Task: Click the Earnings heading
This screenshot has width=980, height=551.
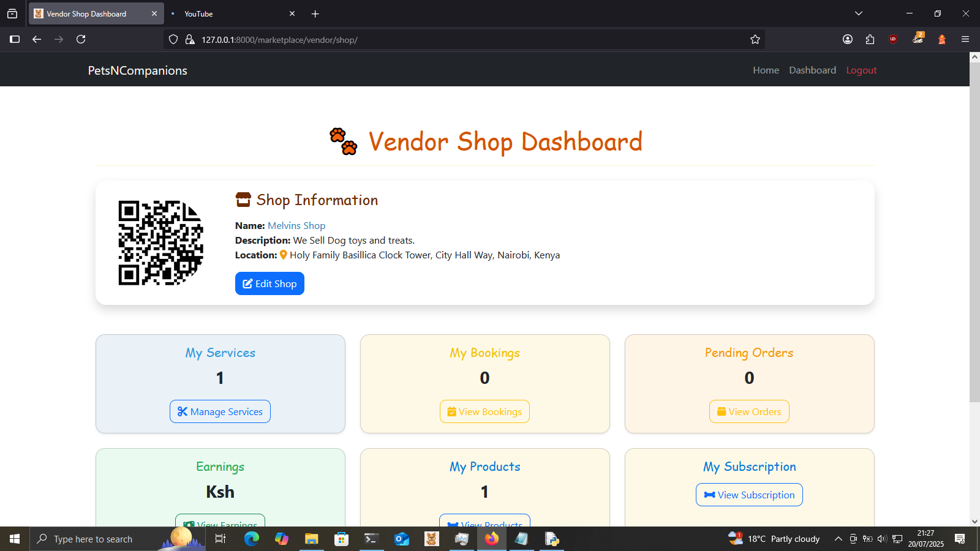Action: [x=220, y=467]
